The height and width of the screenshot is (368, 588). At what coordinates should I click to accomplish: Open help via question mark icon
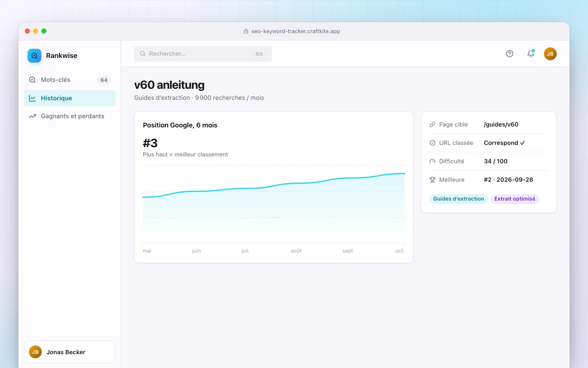[x=509, y=54]
